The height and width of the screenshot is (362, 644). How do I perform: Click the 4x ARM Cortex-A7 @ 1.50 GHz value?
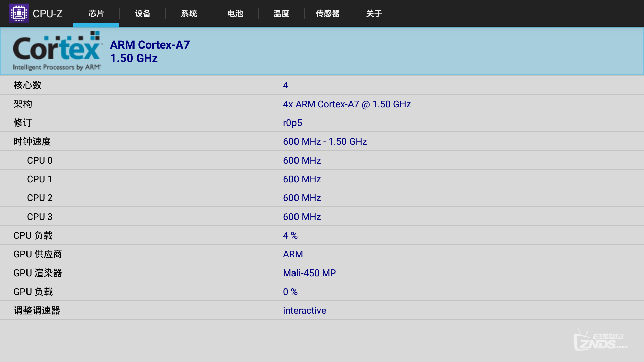coord(347,104)
